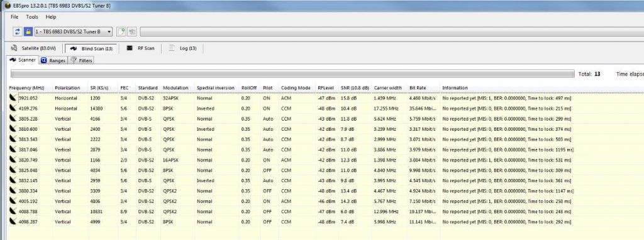Click the 9.998 Mbit/s bit rate cell
The width and height of the screenshot is (644, 240).
point(422,170)
